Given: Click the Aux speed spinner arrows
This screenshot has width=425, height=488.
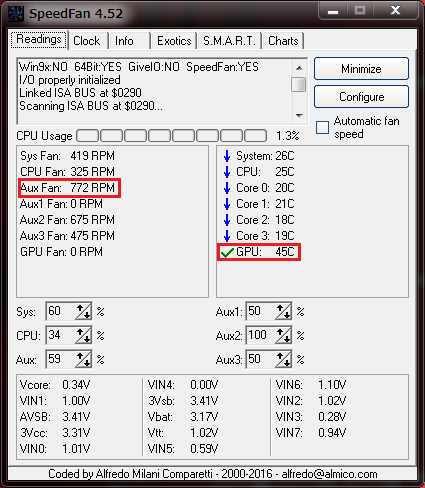Looking at the screenshot, I should (x=83, y=359).
